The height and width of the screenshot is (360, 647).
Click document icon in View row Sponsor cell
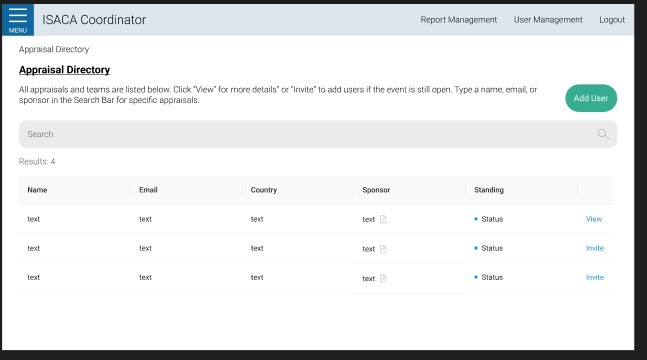pos(383,219)
